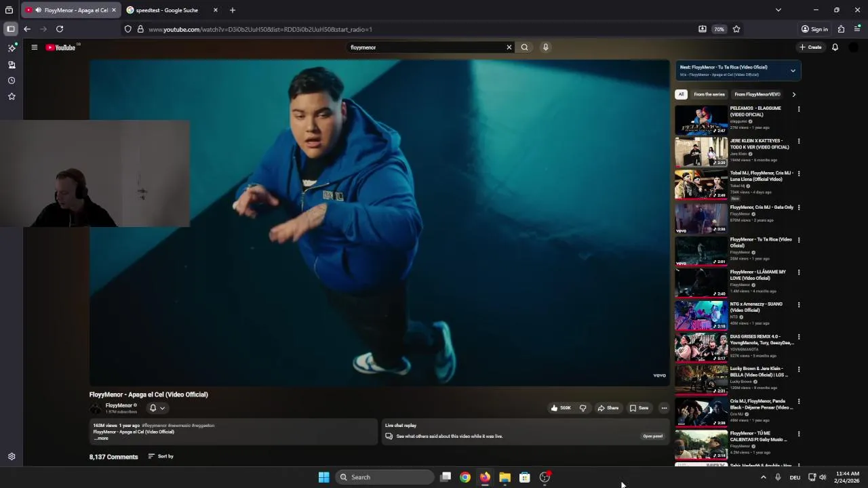Open the FloyyMenor channel avatar
Screen dimensions: 868x488
tap(96, 408)
